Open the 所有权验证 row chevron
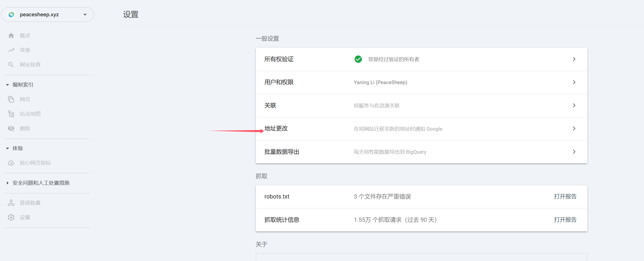644x261 pixels. click(x=574, y=59)
